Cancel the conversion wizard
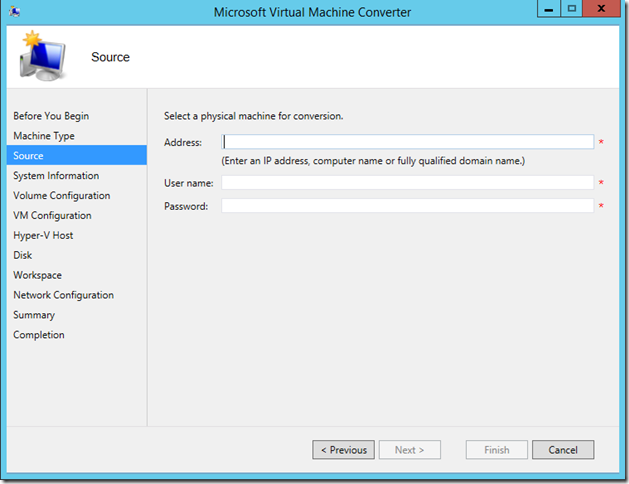 pos(563,450)
